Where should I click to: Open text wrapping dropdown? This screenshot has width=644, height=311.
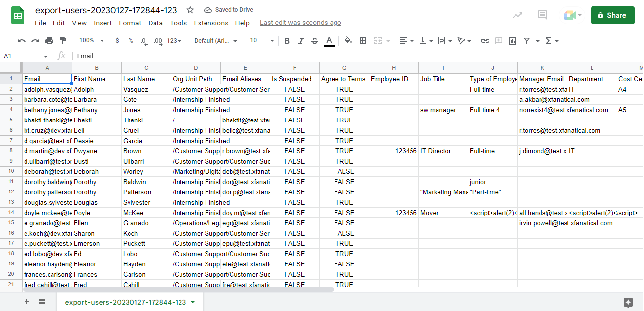point(445,41)
